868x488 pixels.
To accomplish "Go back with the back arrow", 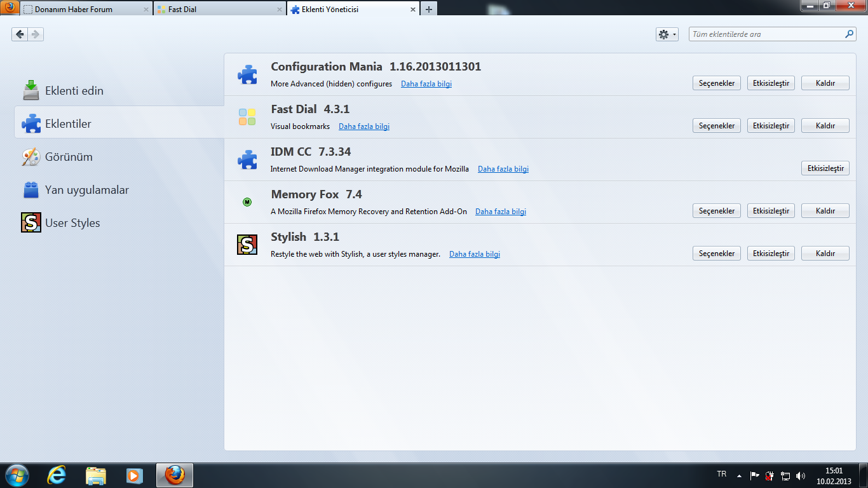I will pos(20,34).
